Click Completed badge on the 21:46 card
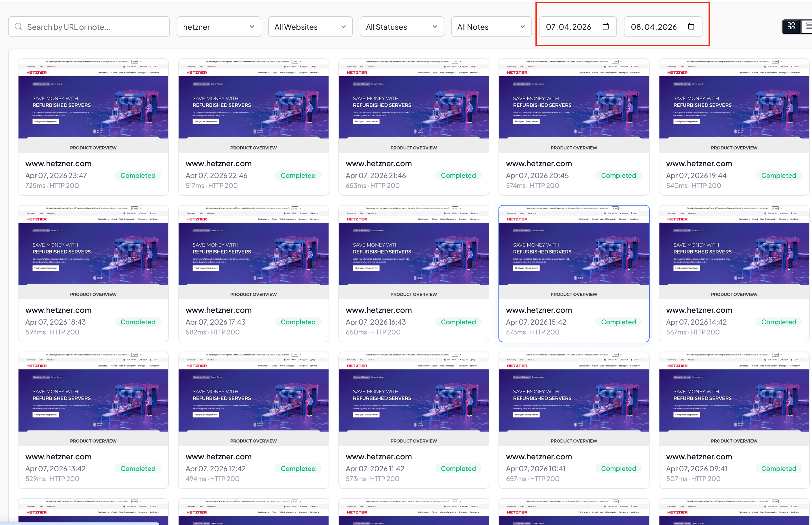812x525 pixels. 458,175
